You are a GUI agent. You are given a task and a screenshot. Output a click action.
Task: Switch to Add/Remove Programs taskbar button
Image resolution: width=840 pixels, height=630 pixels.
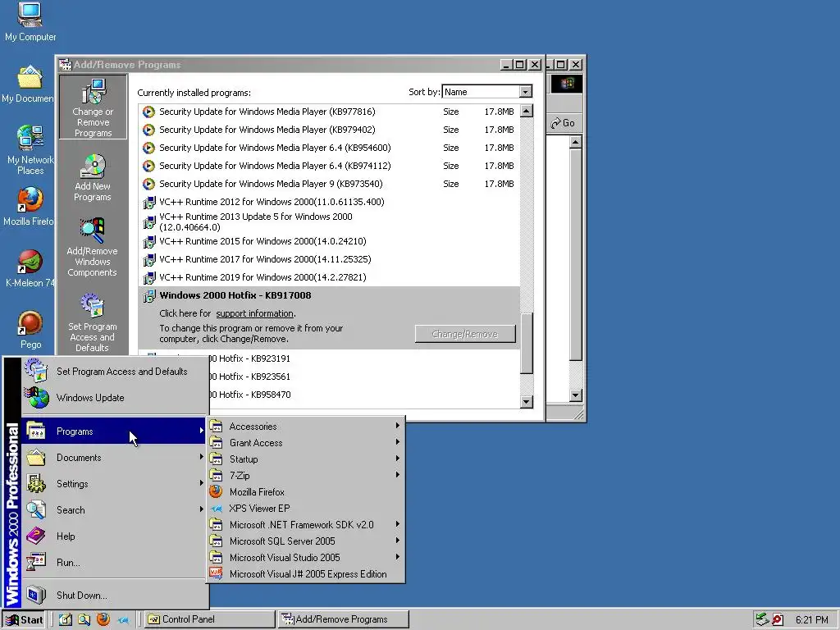(343, 619)
